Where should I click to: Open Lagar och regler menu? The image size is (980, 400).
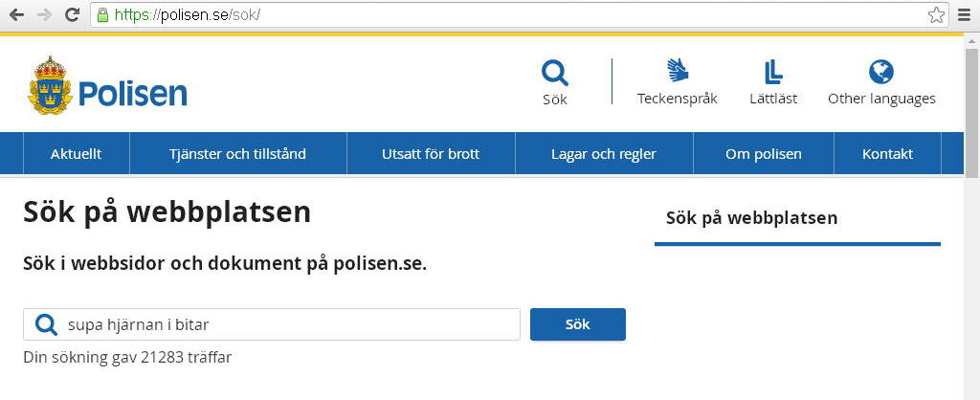[604, 154]
